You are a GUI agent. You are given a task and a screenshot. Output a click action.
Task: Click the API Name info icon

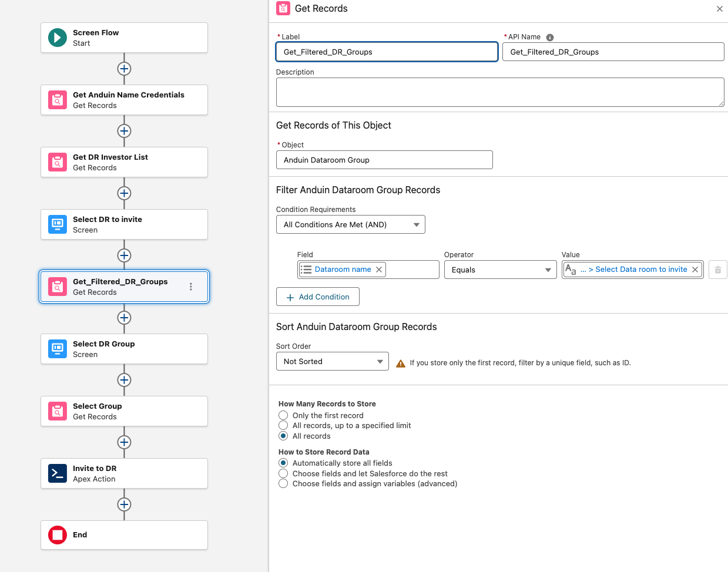tap(550, 38)
